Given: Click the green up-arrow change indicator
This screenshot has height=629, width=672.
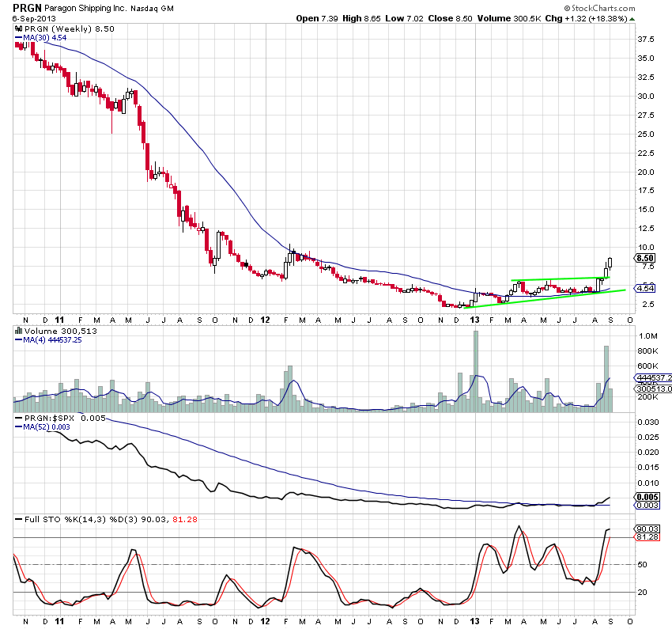Looking at the screenshot, I should [x=632, y=19].
